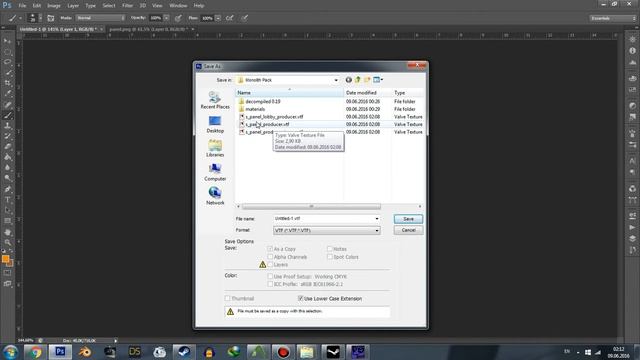Open the brush Mode dropdown
640x360 pixels.
pyautogui.click(x=100, y=18)
